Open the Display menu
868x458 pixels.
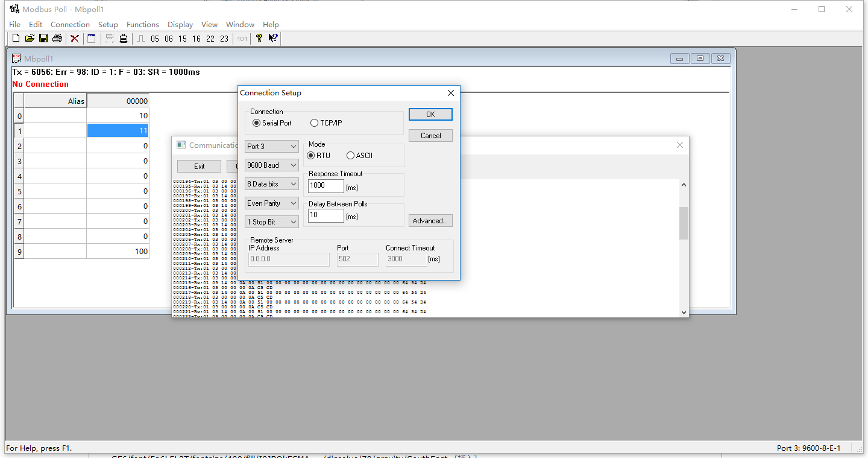pos(180,25)
